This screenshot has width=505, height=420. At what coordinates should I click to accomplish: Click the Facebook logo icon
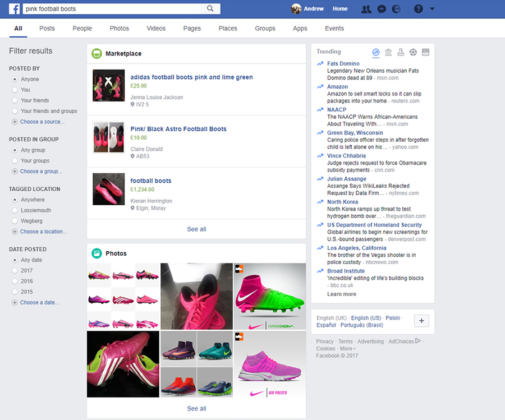click(x=14, y=8)
